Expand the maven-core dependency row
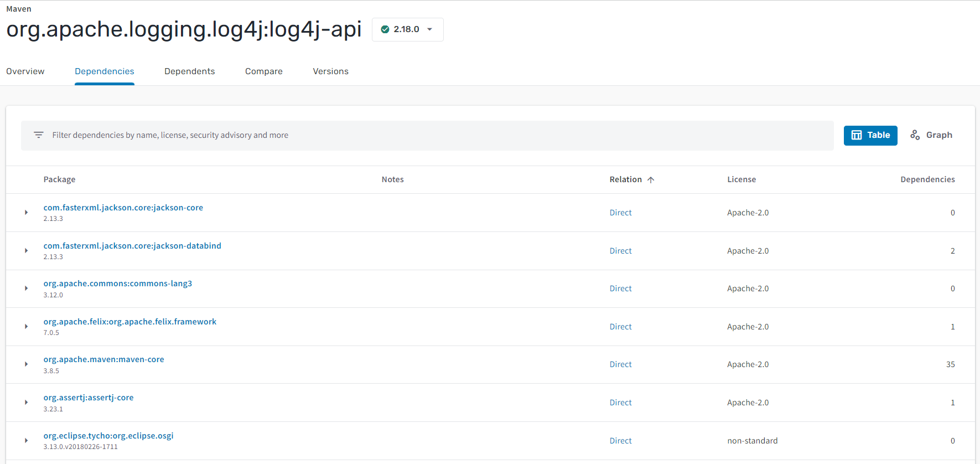Screen dimensions: 980x464 pyautogui.click(x=26, y=364)
